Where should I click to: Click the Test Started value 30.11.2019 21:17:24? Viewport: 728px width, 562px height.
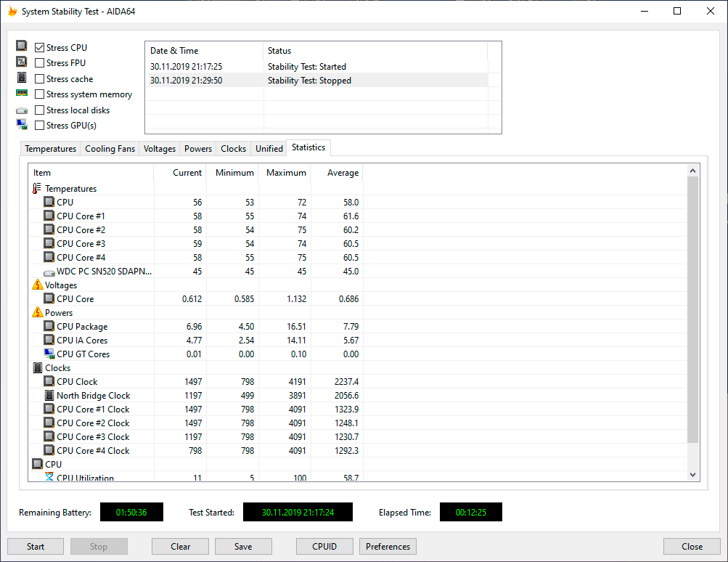tap(298, 512)
